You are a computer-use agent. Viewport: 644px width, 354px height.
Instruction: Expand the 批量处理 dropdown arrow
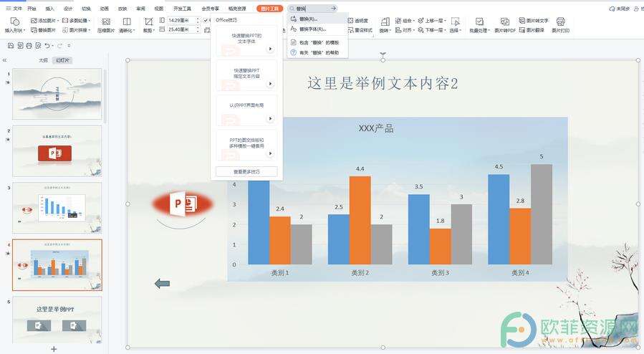489,31
